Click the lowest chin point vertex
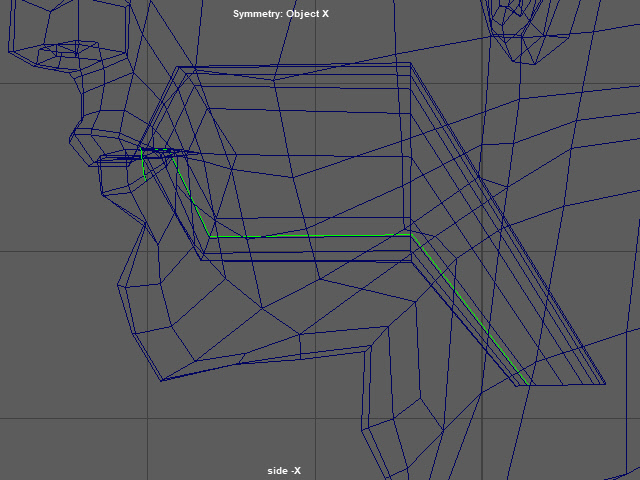Image resolution: width=640 pixels, height=480 pixels. 160,380
